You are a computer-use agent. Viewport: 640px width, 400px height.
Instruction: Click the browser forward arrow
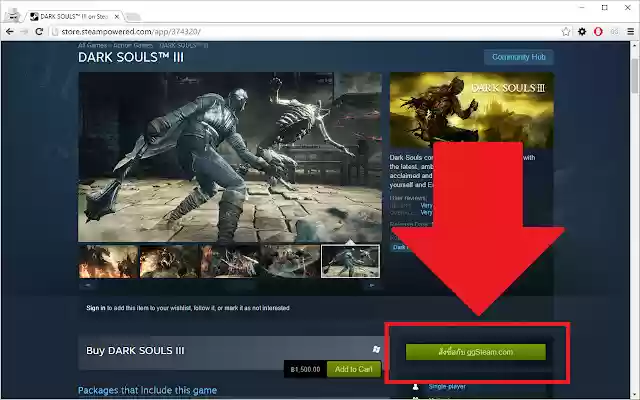coord(24,31)
